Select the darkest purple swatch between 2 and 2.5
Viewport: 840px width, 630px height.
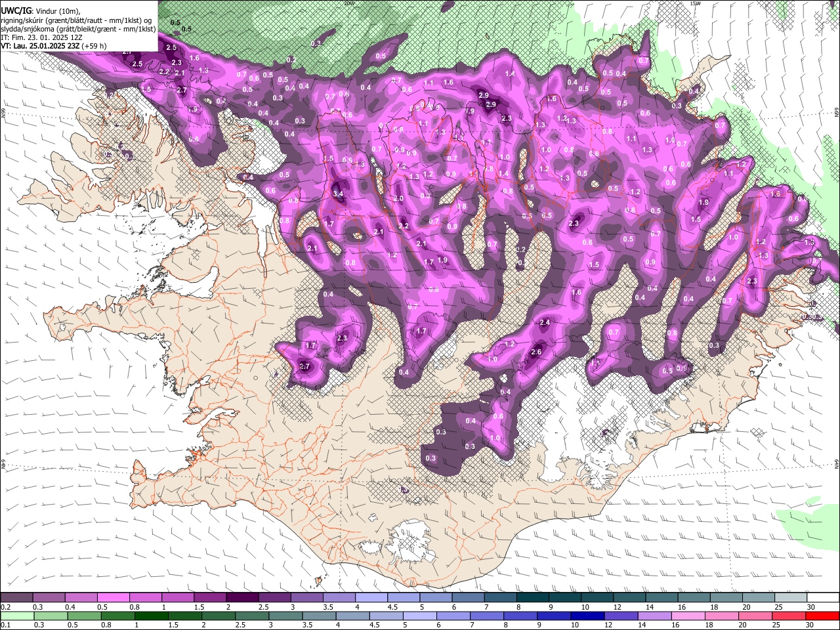pyautogui.click(x=241, y=598)
